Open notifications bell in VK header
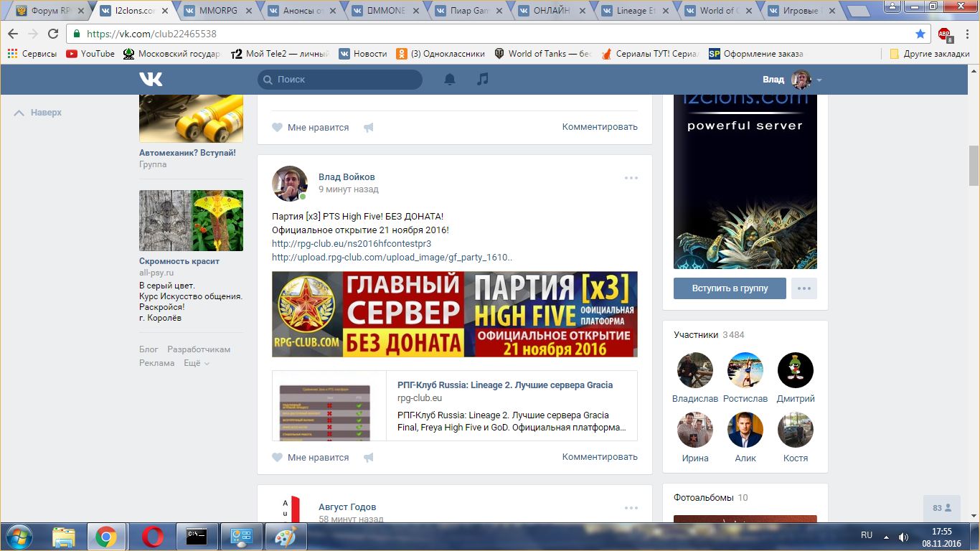980x551 pixels. pyautogui.click(x=450, y=80)
